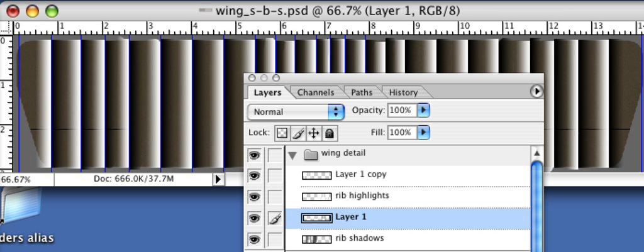Click the ruler origin corner box
The width and height of the screenshot is (644, 252).
click(x=6, y=28)
